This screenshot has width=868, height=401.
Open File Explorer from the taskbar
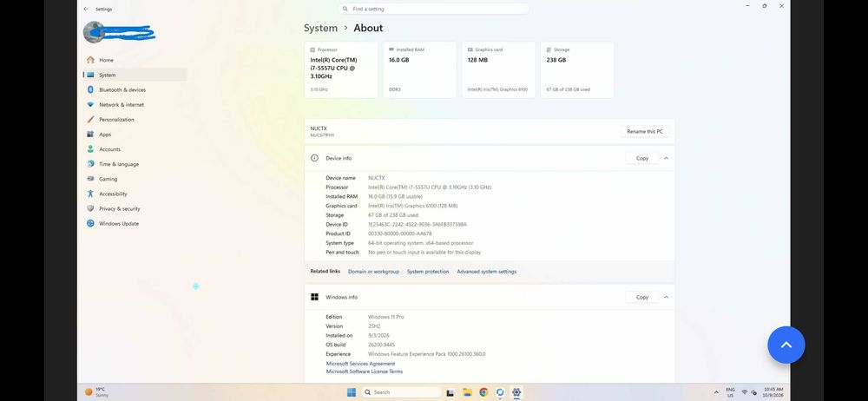coord(467,392)
